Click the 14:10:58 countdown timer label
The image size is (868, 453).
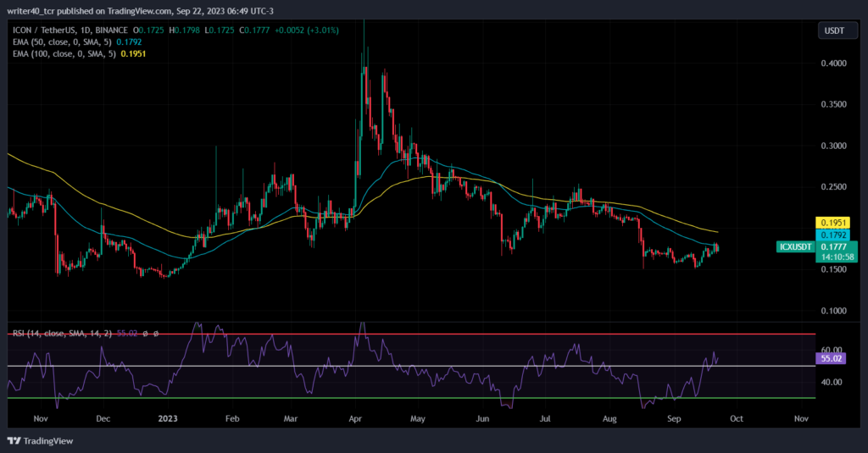coord(837,257)
